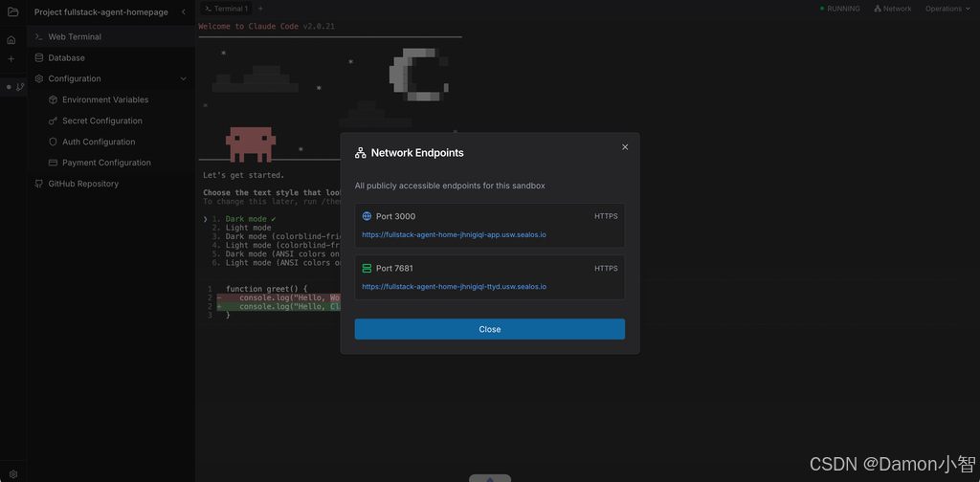This screenshot has width=980, height=482.
Task: Click the Secret Configuration key icon
Action: point(54,121)
